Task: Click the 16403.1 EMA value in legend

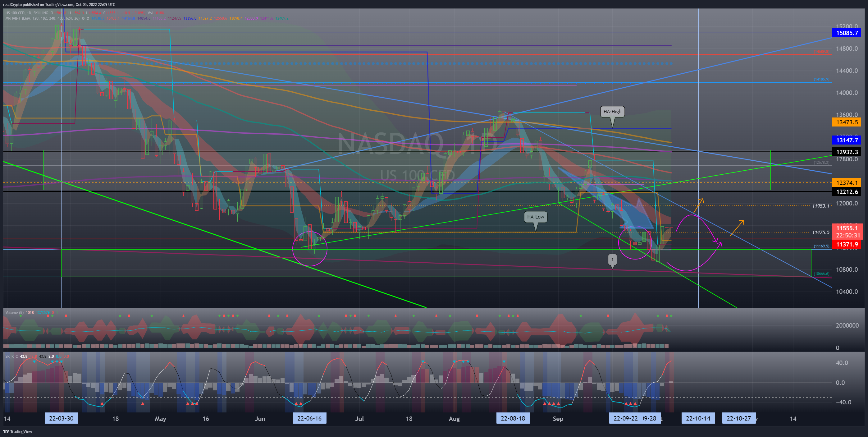Action: click(x=113, y=18)
